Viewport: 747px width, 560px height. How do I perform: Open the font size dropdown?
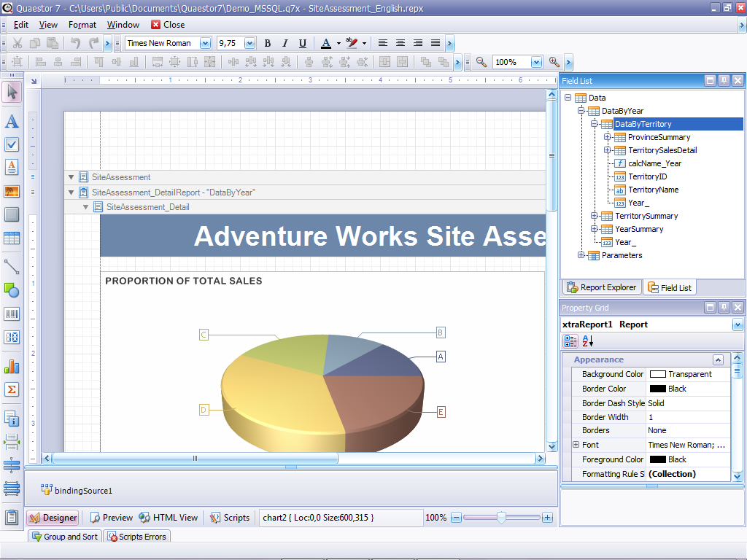249,43
